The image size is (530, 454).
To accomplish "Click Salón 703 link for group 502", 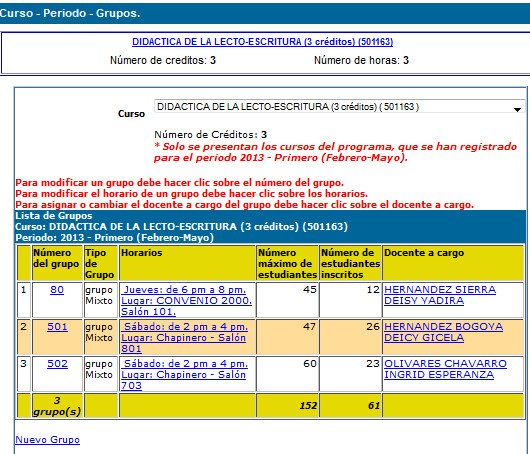I will tap(184, 380).
